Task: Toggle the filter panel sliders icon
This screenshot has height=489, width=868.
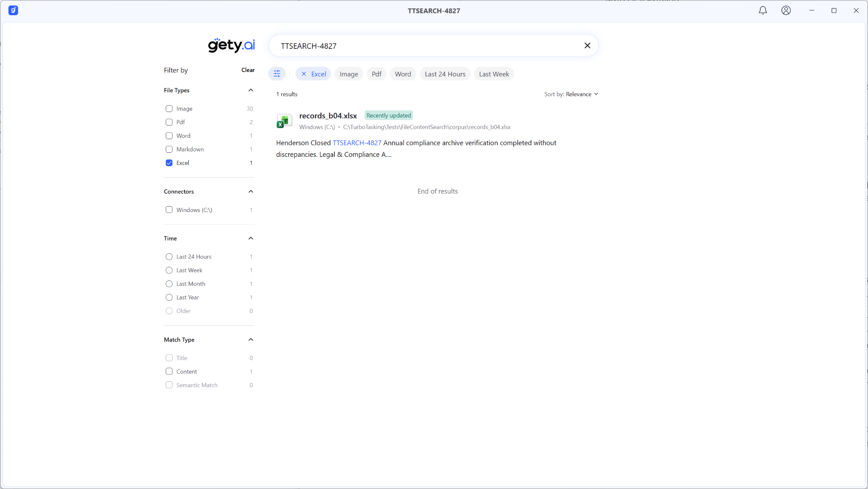Action: click(277, 74)
